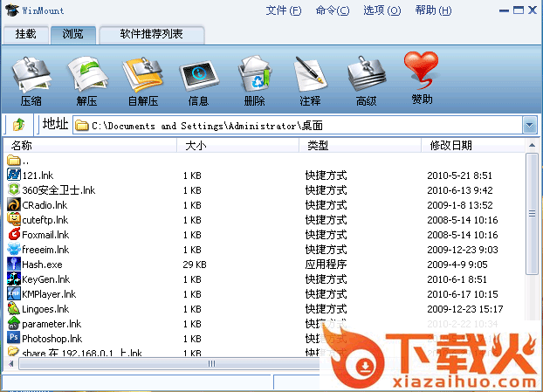The image size is (543, 392).
Task: Click the date 2010-5-21 8:51
Action: (x=459, y=175)
